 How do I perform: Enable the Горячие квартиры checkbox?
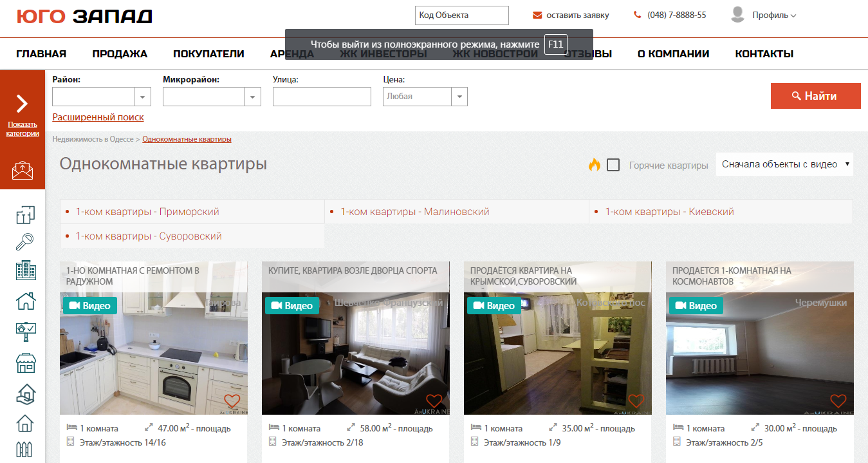[x=613, y=165]
